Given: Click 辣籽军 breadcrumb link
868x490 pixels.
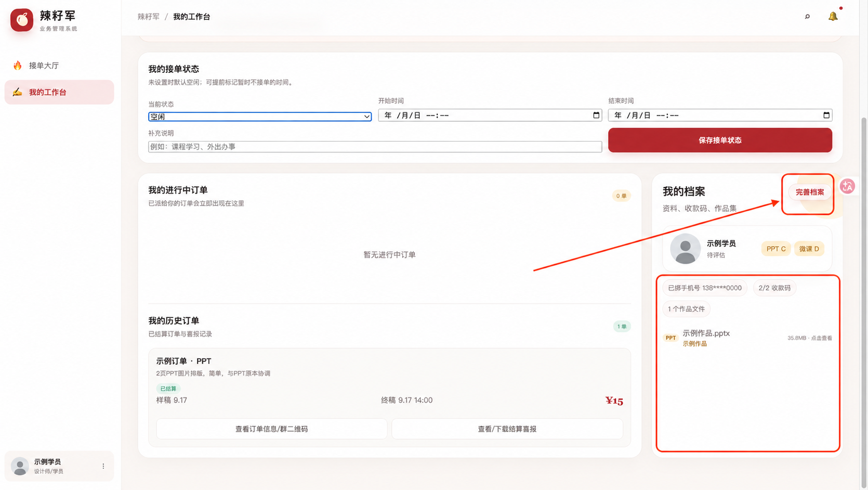Looking at the screenshot, I should pyautogui.click(x=148, y=17).
